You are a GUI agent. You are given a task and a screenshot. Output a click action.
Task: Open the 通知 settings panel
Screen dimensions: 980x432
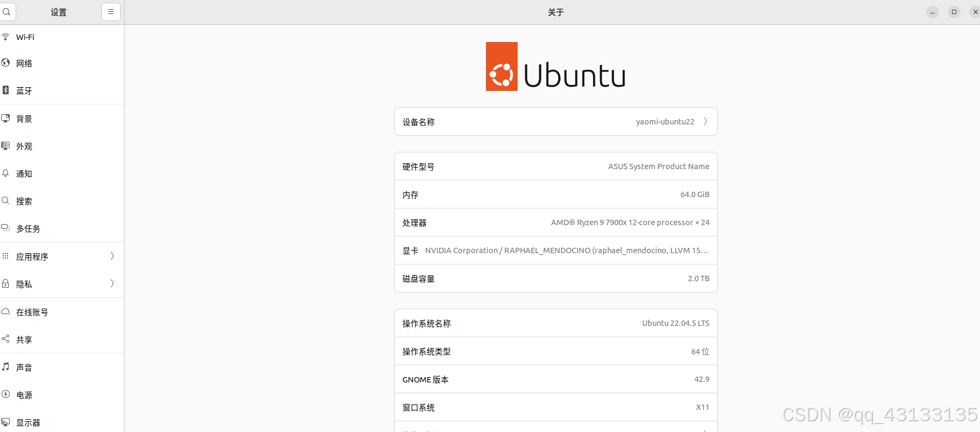point(62,174)
